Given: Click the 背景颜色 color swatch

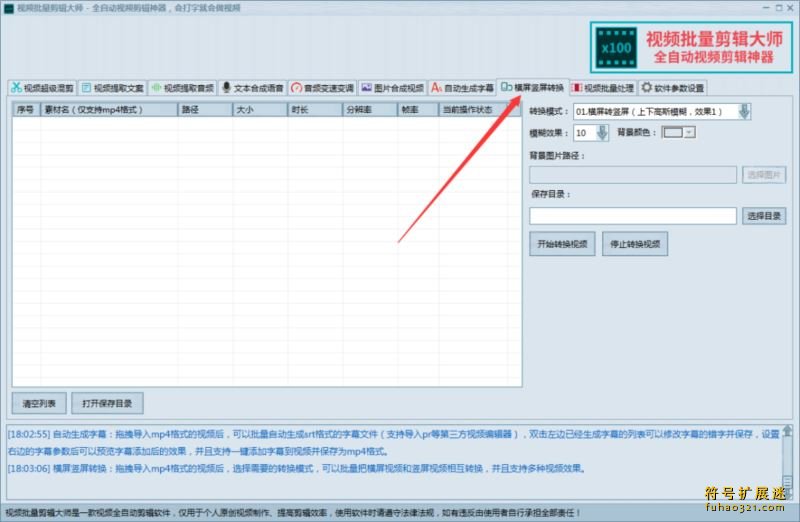Looking at the screenshot, I should coord(673,132).
